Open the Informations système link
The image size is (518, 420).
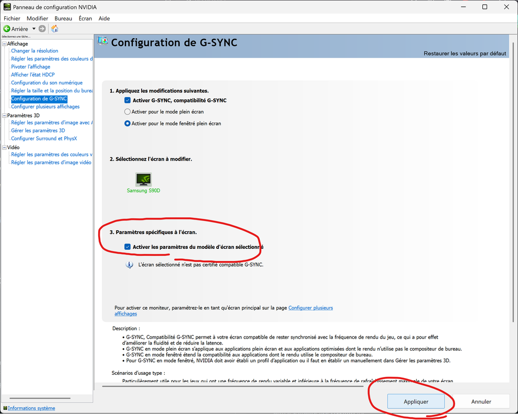31,408
